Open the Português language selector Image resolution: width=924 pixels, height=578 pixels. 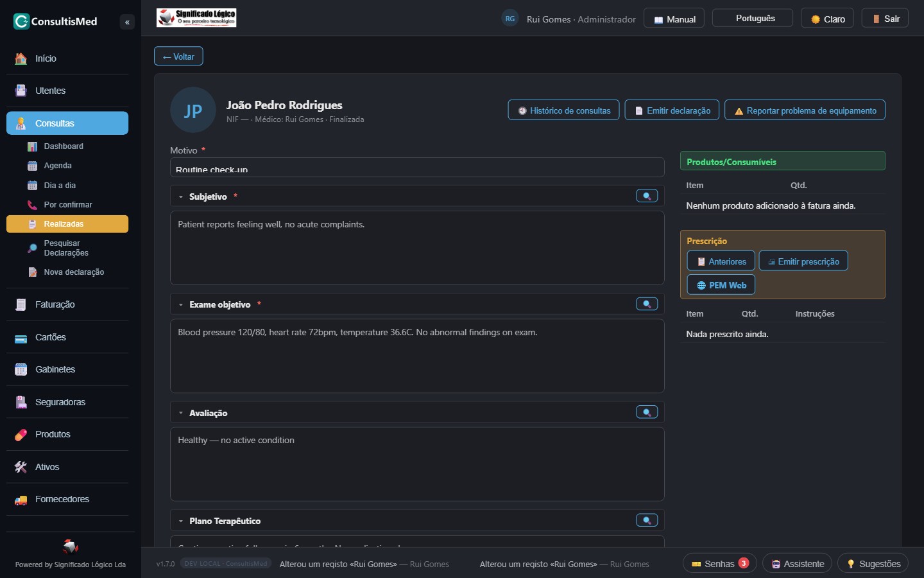[753, 18]
